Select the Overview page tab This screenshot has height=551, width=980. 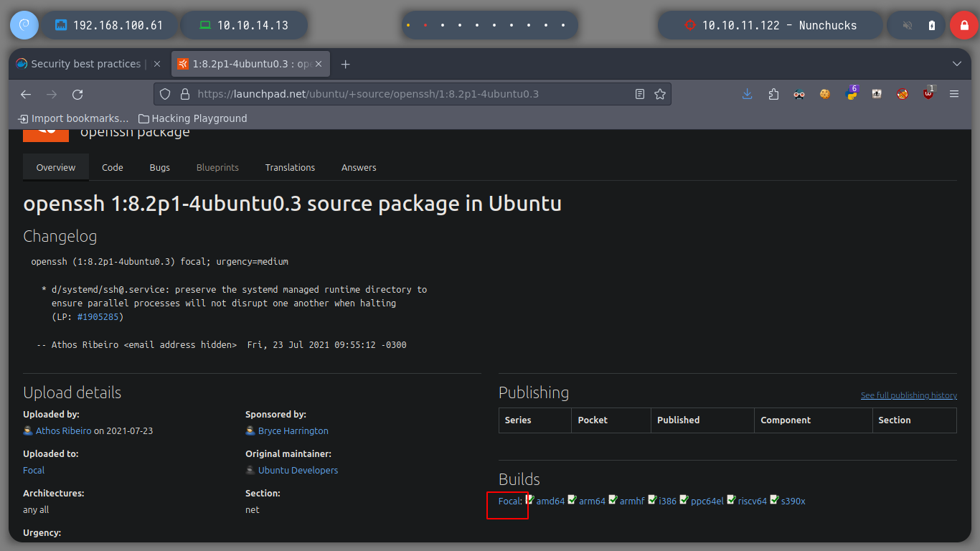pos(56,167)
